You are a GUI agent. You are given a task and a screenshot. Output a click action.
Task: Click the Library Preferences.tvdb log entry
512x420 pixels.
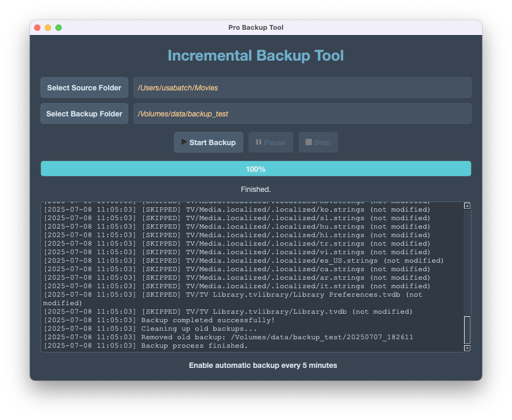(x=233, y=299)
